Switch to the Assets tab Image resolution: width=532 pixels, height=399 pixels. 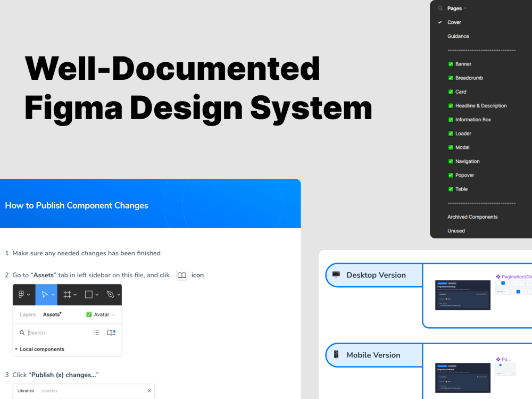(52, 314)
